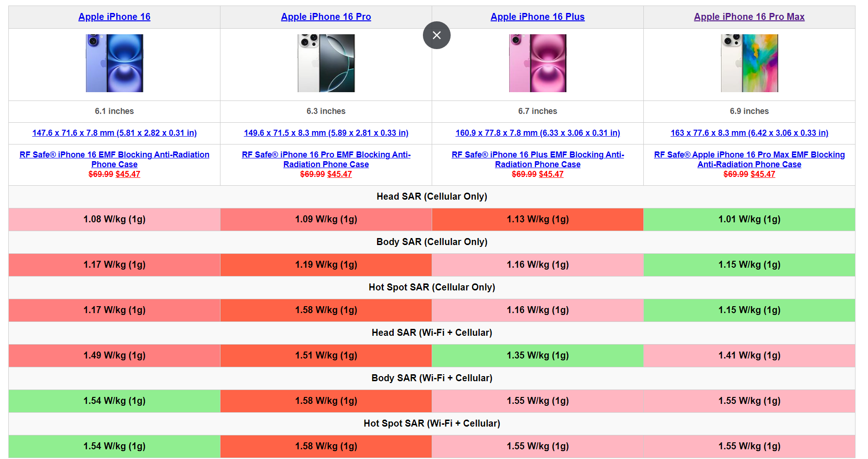Click the iPhone 16 Pro Max thumbnail
868x459 pixels.
[749, 63]
